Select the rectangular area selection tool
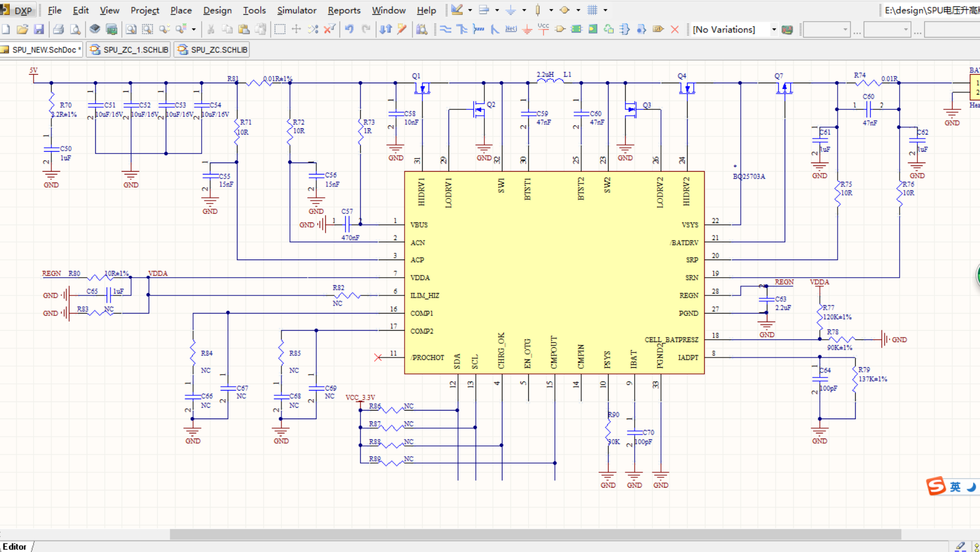This screenshot has width=980, height=552. 280,29
